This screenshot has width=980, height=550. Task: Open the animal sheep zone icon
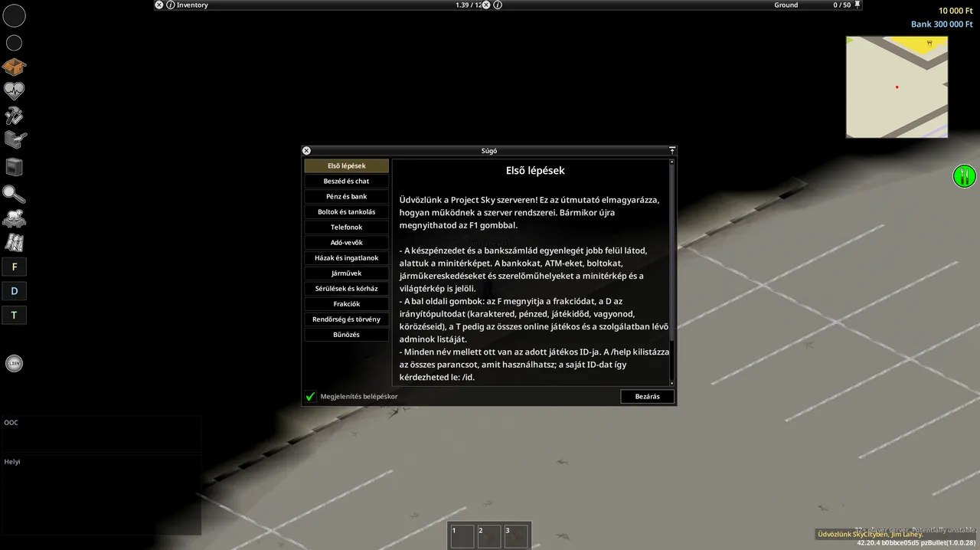(x=14, y=218)
